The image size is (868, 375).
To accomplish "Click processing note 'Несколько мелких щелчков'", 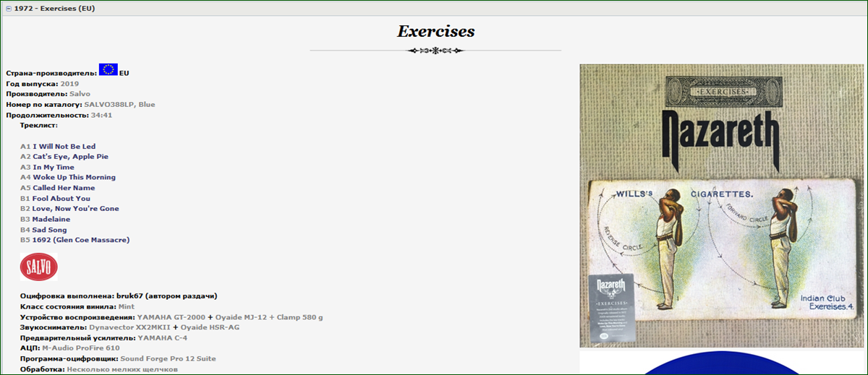I will coord(122,369).
